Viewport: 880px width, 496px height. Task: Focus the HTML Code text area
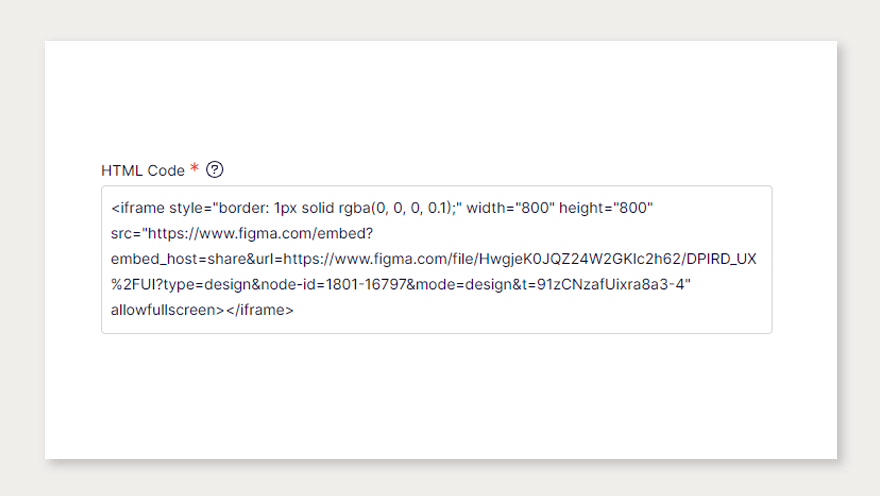tap(436, 260)
